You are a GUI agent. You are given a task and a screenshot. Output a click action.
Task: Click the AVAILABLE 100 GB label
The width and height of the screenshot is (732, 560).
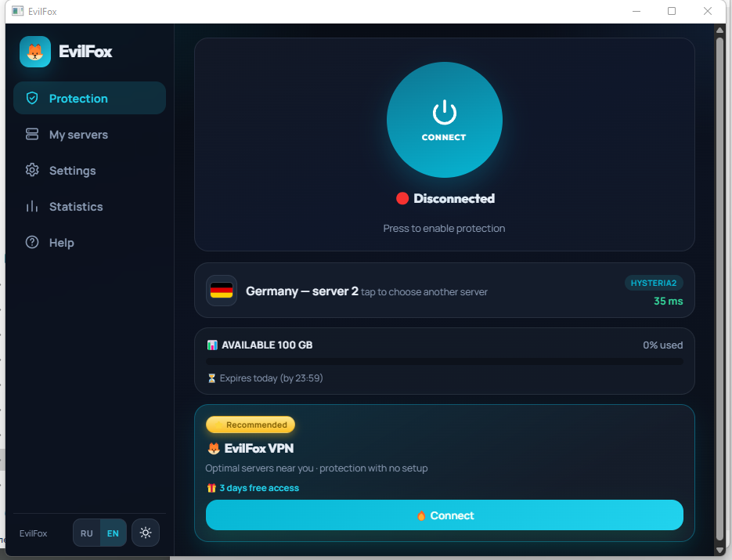[267, 345]
